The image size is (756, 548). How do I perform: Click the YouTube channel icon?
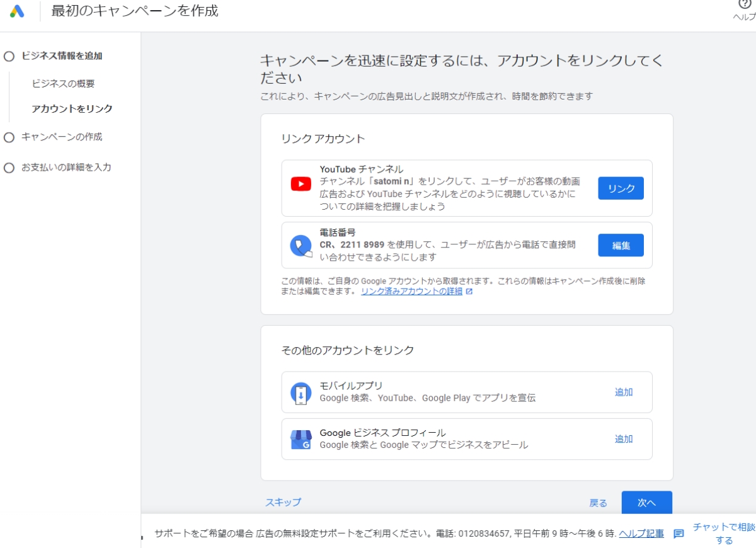click(301, 184)
